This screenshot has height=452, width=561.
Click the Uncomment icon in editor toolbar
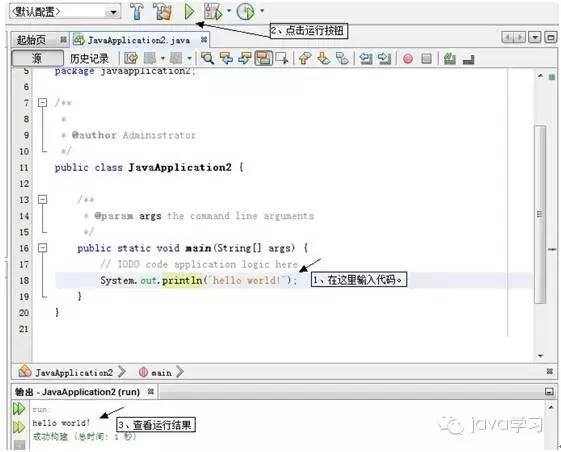(x=469, y=59)
